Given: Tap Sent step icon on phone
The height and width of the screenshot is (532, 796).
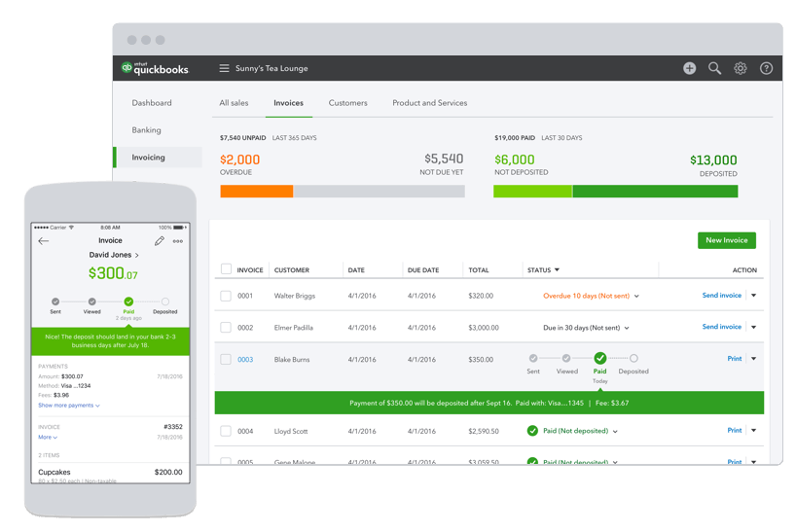Looking at the screenshot, I should click(55, 301).
